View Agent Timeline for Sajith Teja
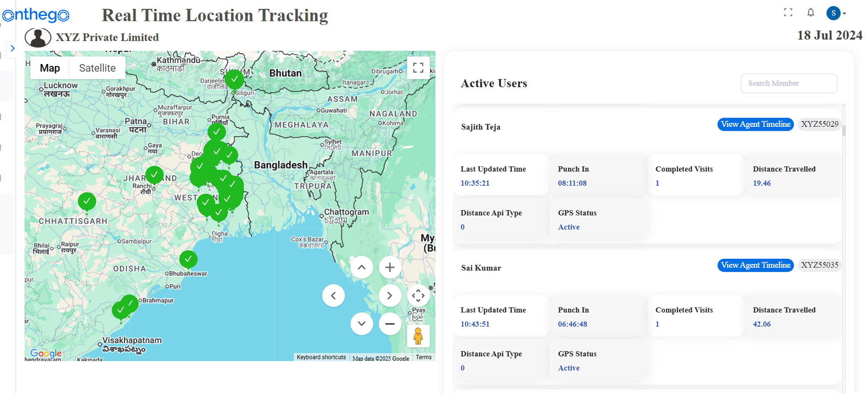 pos(755,124)
